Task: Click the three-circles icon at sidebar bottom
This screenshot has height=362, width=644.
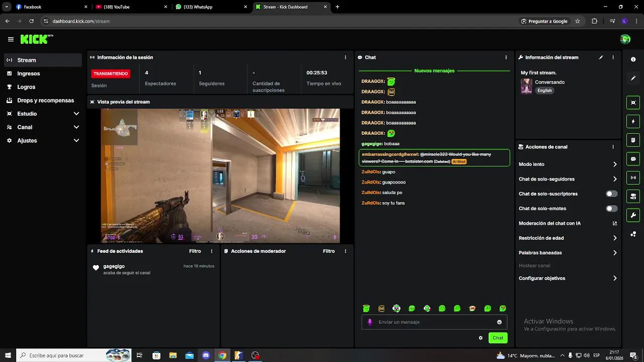Action: tap(633, 234)
